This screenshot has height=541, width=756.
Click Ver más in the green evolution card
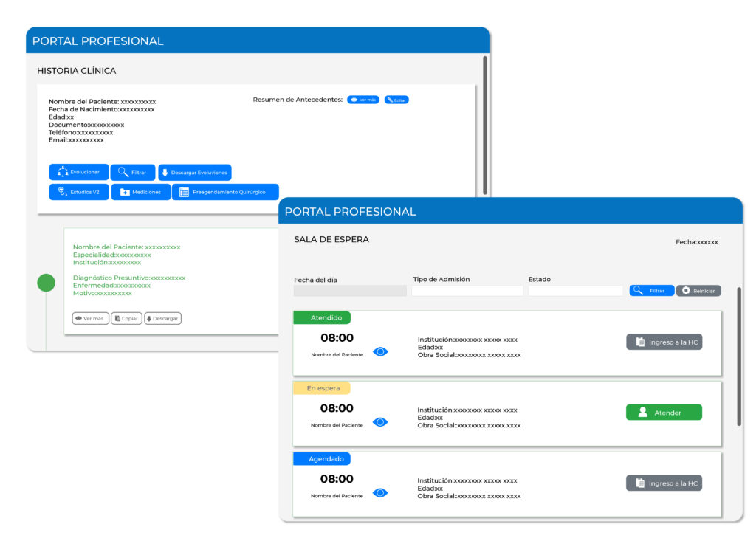[91, 318]
